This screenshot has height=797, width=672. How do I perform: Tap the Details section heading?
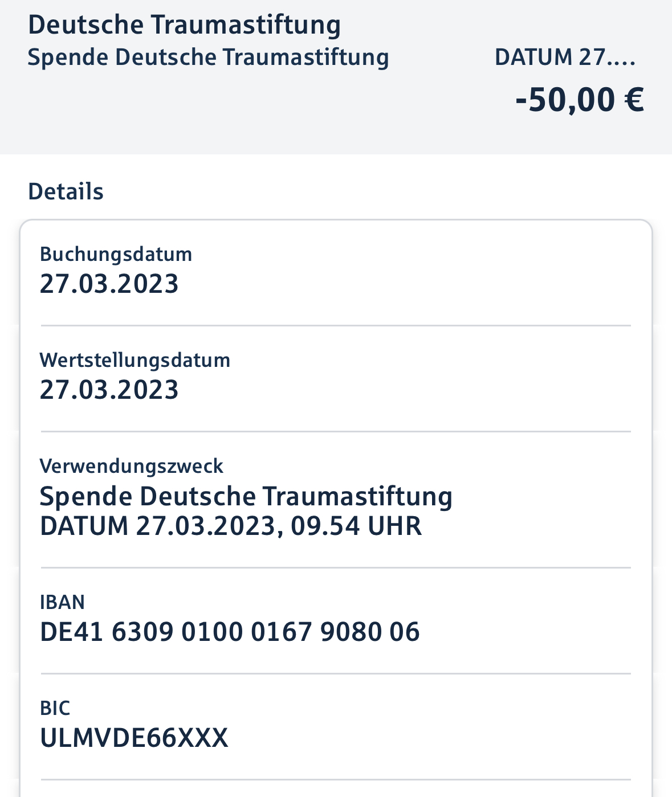point(66,191)
